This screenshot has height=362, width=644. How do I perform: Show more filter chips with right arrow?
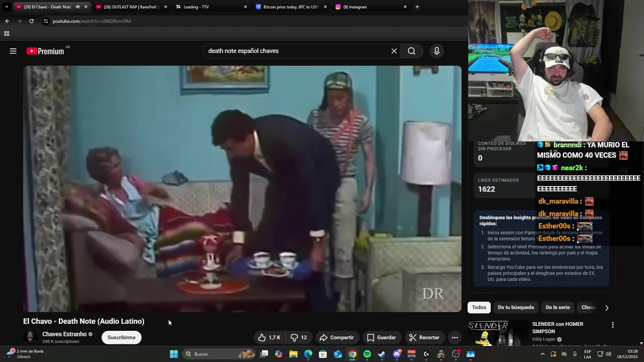[607, 308]
